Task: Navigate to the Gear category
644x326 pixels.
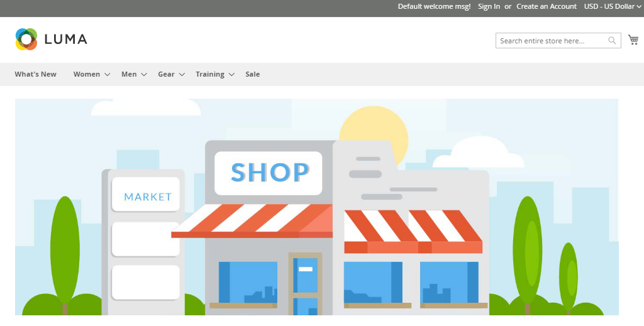Action: [166, 74]
